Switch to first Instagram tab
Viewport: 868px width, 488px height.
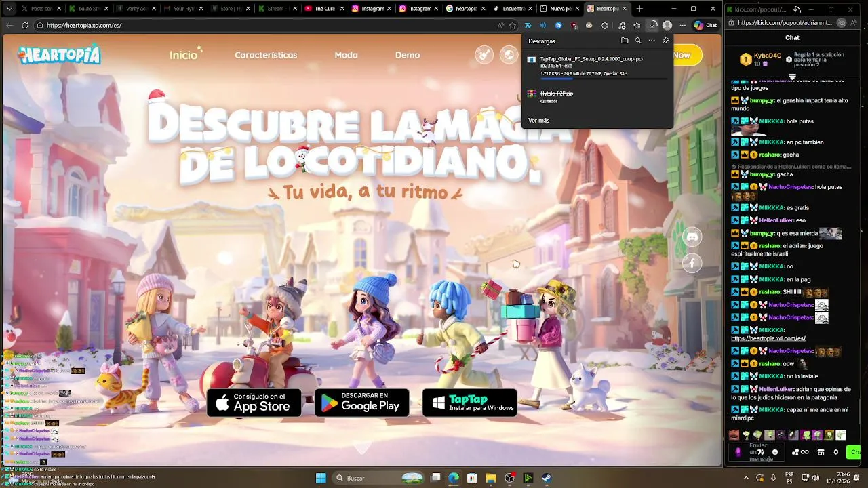(x=372, y=9)
